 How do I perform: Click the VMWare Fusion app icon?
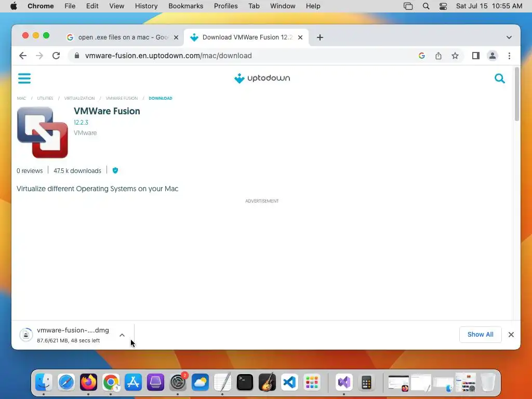click(x=43, y=132)
